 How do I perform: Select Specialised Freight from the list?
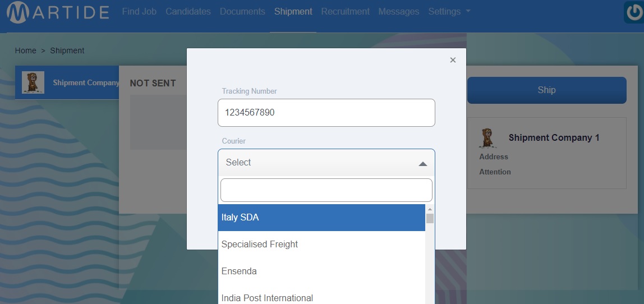click(x=321, y=245)
